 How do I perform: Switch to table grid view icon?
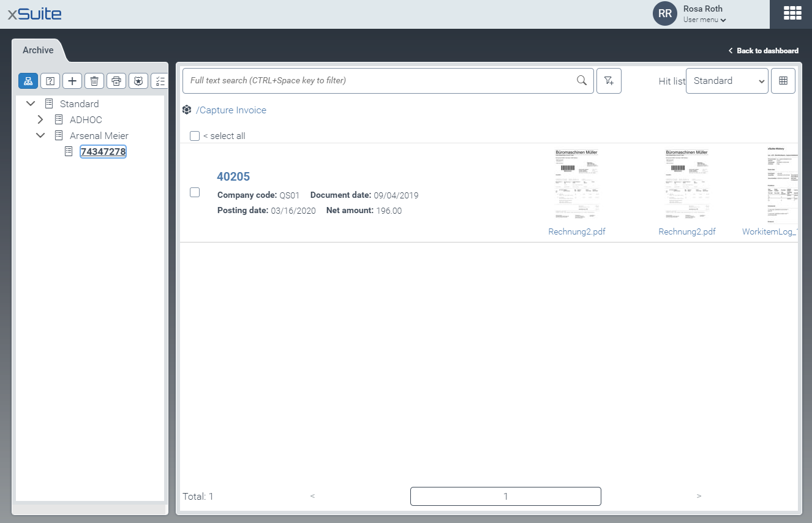pyautogui.click(x=783, y=81)
